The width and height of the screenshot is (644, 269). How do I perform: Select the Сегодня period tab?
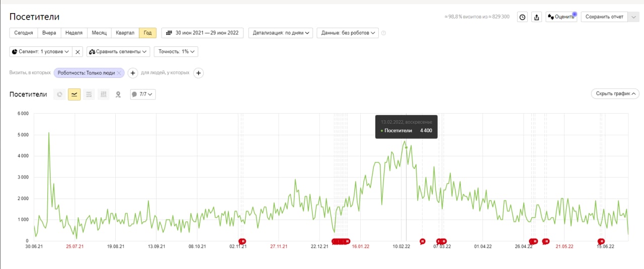click(x=24, y=33)
